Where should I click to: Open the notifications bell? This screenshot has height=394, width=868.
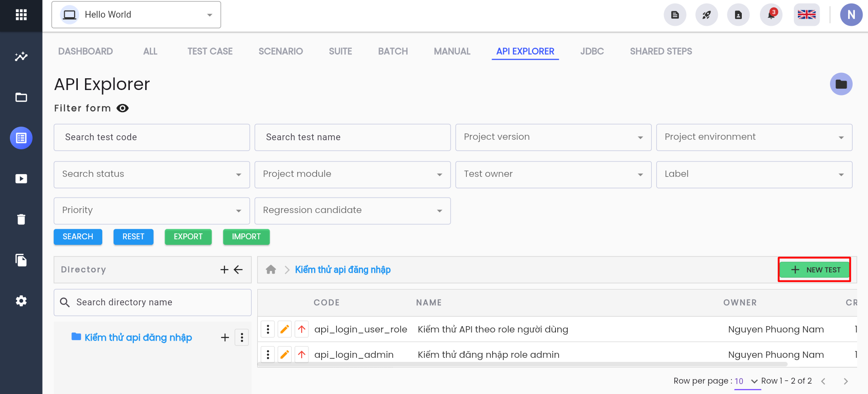[x=771, y=15]
